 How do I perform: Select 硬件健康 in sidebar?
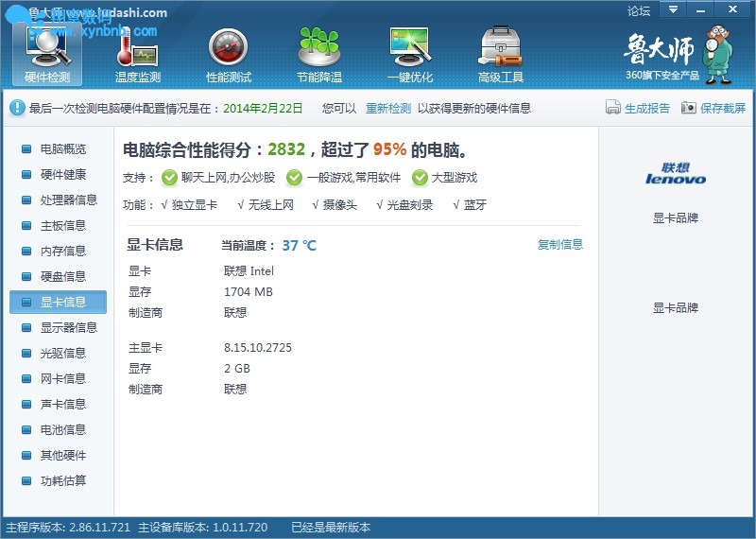[58, 174]
